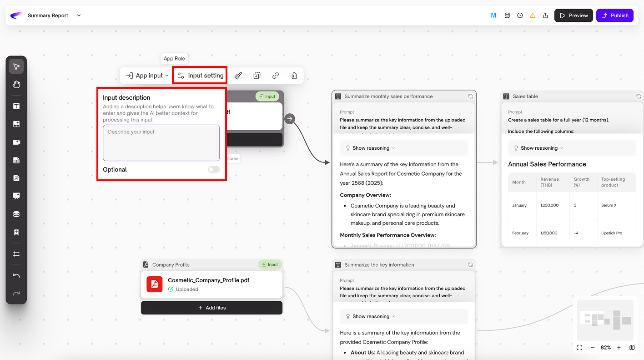Click the Publish button
This screenshot has height=360, width=644.
point(614,15)
